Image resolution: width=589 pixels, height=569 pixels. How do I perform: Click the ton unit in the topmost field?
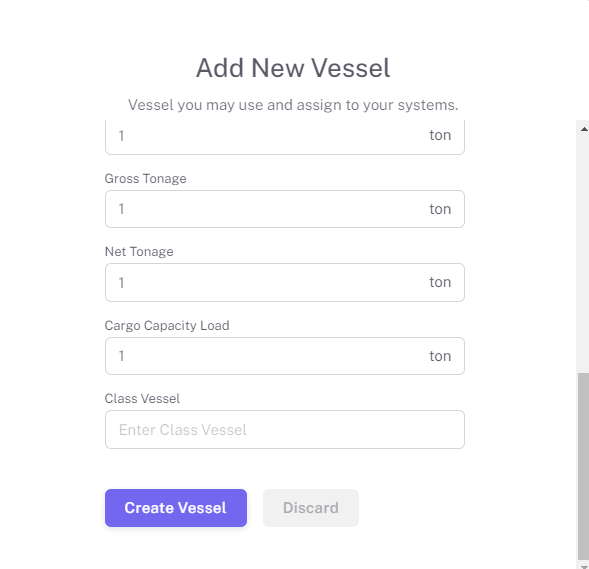(440, 135)
